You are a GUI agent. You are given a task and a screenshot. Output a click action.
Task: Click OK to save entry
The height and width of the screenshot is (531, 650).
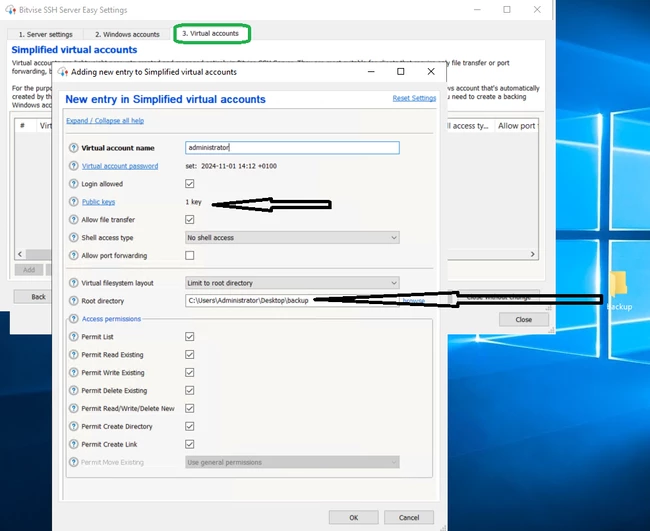click(x=354, y=517)
